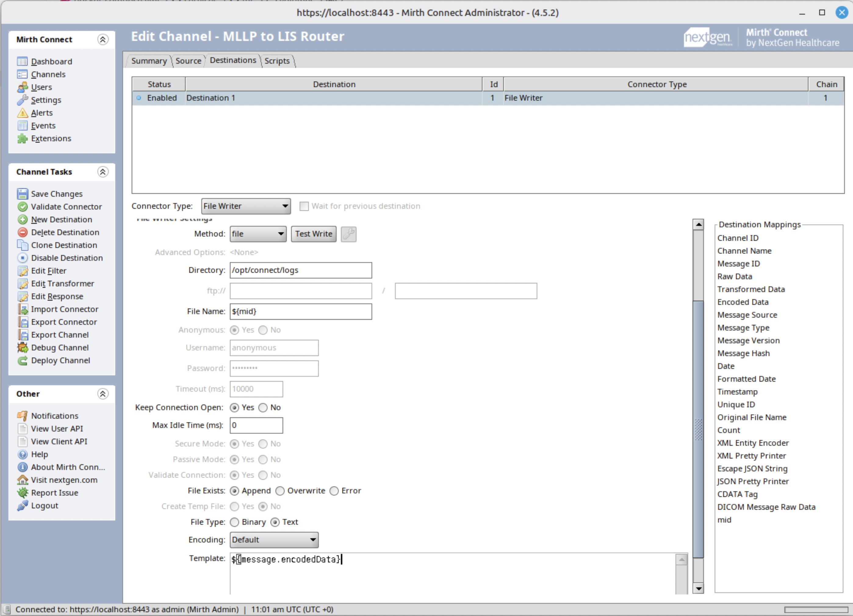Open Report Issue

pos(55,492)
